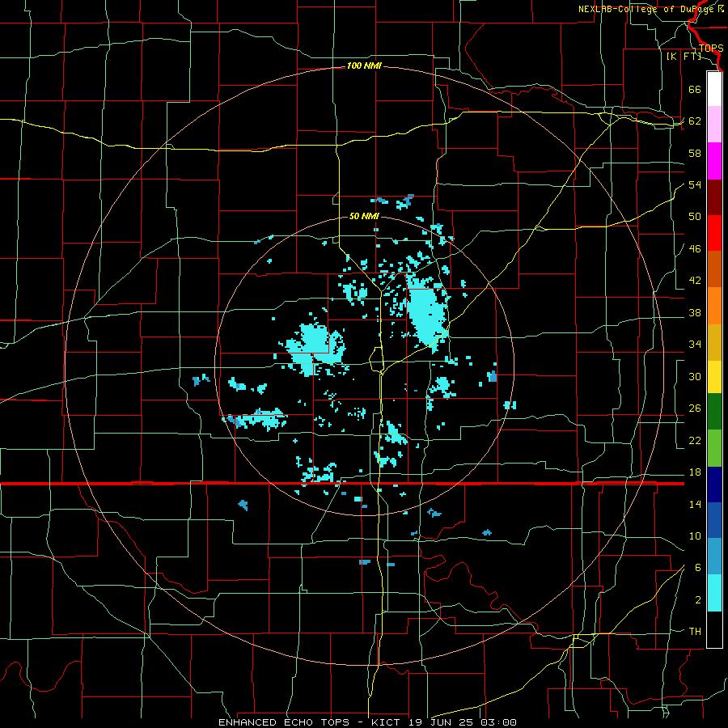Click the magenta 58 kft legend swatch
Viewport: 728px width, 728px height.
(x=714, y=161)
